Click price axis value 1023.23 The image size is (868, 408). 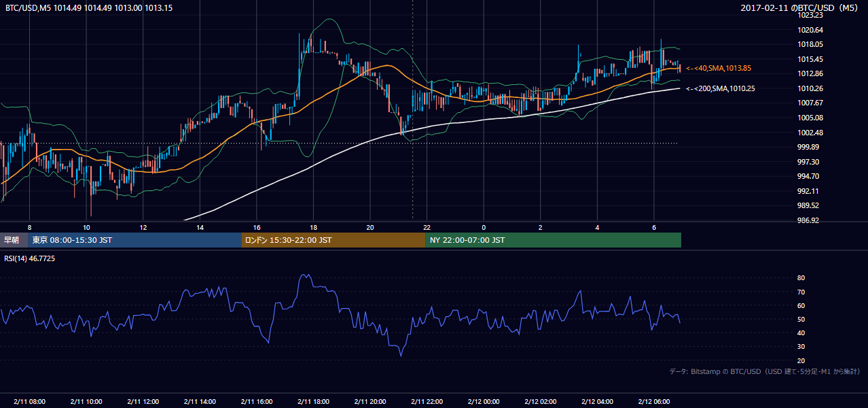tap(812, 15)
